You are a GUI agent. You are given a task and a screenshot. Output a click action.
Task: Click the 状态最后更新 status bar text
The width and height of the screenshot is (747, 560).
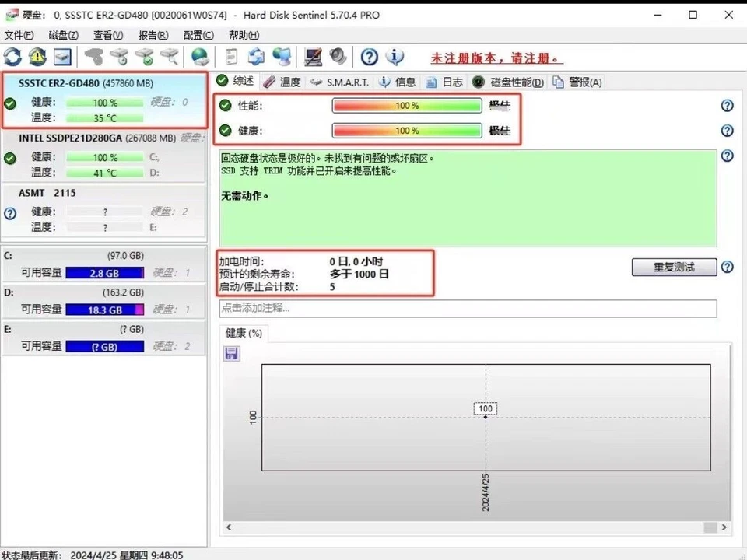point(93,555)
